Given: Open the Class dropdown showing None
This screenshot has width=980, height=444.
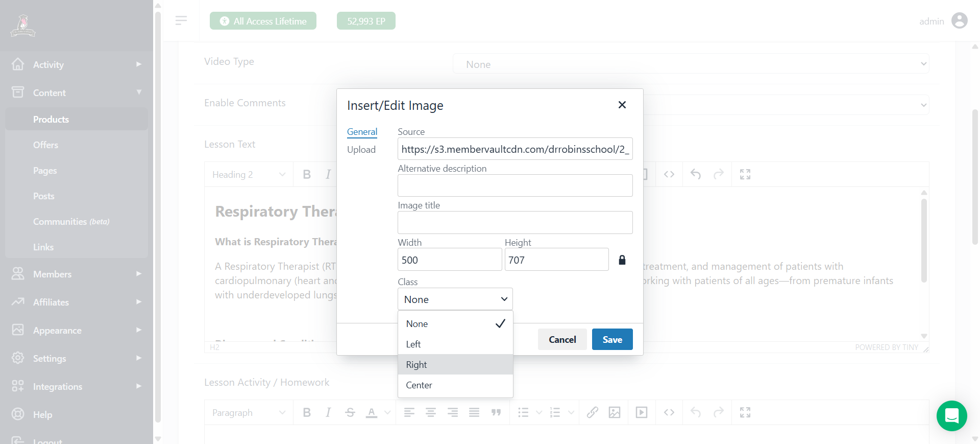Looking at the screenshot, I should [455, 299].
